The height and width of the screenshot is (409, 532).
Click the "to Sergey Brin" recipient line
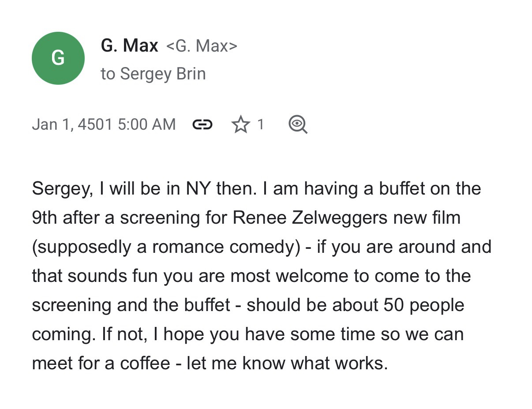(x=153, y=74)
